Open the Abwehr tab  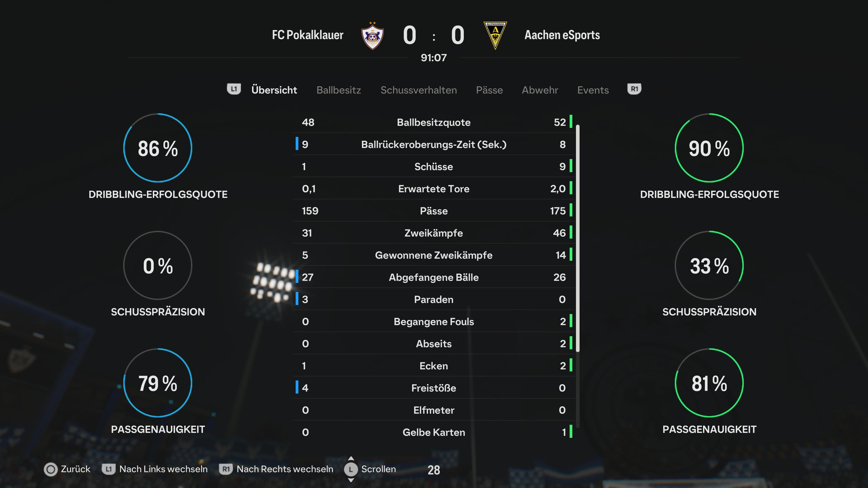pyautogui.click(x=540, y=90)
